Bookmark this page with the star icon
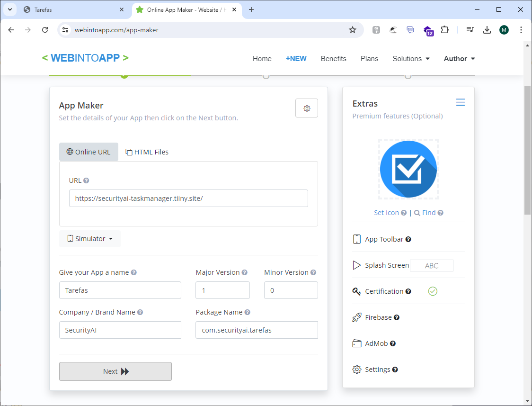This screenshot has height=406, width=532. [x=353, y=30]
